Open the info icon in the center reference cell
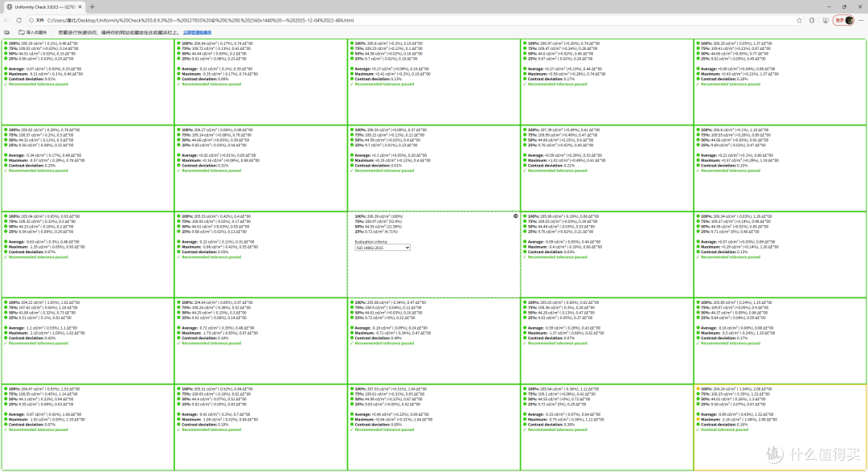The image size is (868, 472). pyautogui.click(x=515, y=216)
